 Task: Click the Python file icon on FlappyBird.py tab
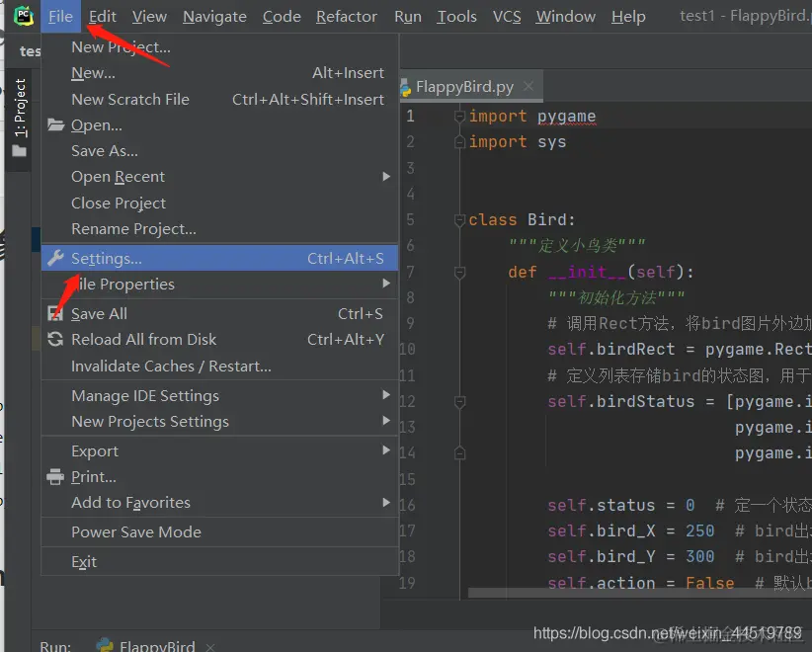(x=405, y=88)
